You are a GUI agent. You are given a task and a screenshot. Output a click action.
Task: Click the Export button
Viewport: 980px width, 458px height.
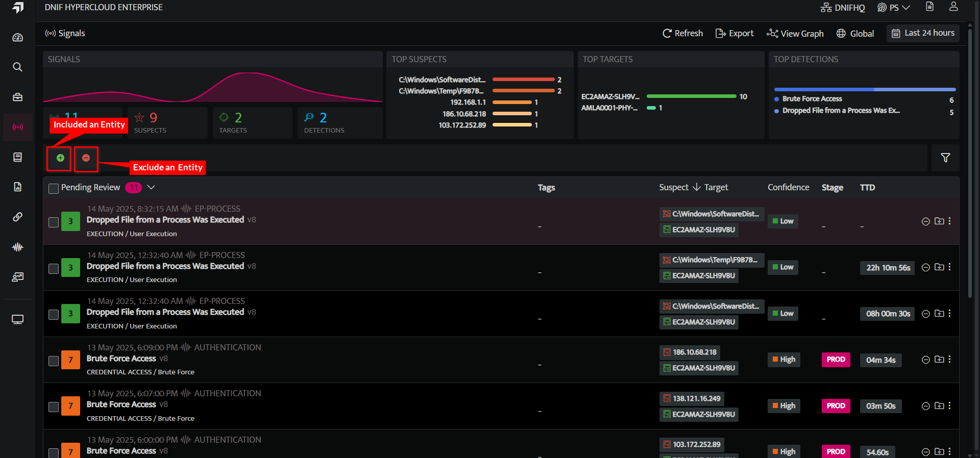click(x=734, y=34)
